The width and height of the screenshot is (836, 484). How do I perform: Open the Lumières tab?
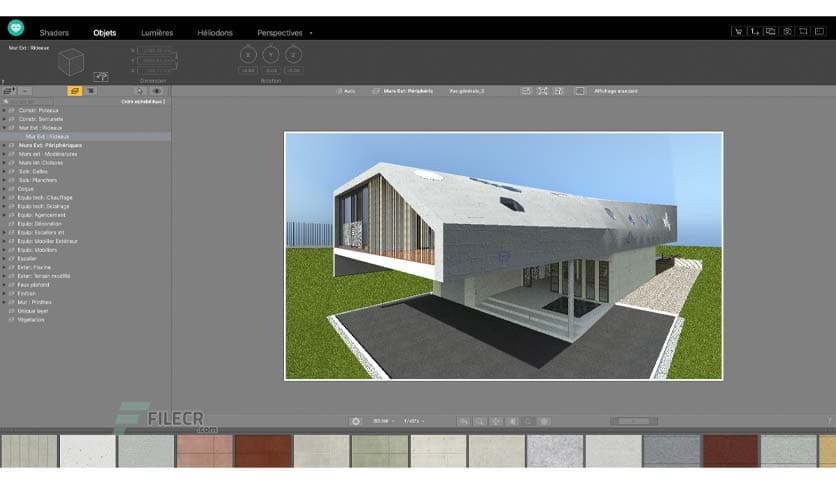coord(156,33)
